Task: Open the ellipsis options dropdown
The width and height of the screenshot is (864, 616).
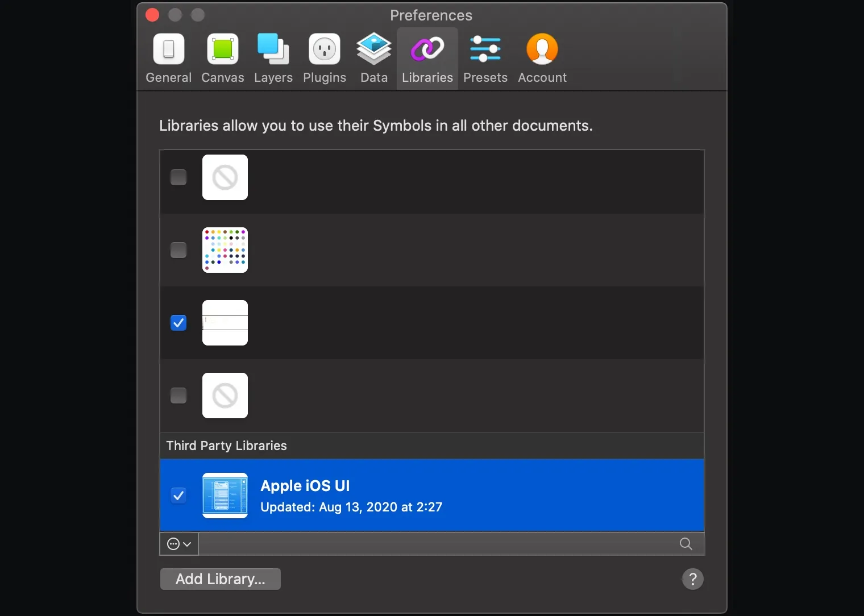Action: click(x=178, y=544)
